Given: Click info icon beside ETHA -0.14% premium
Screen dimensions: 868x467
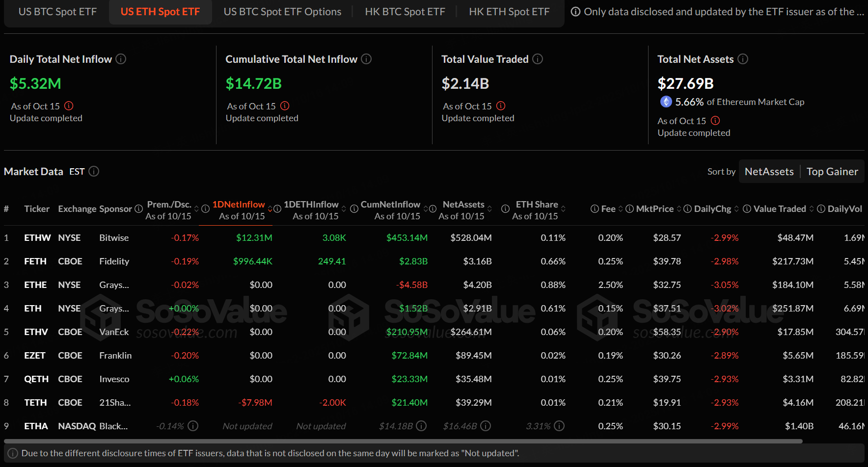Looking at the screenshot, I should click(x=193, y=426).
